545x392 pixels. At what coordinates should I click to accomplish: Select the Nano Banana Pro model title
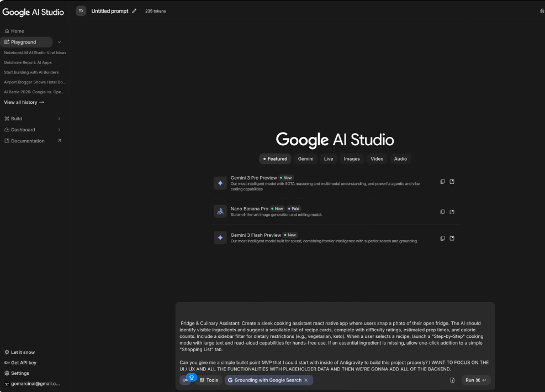click(x=249, y=209)
